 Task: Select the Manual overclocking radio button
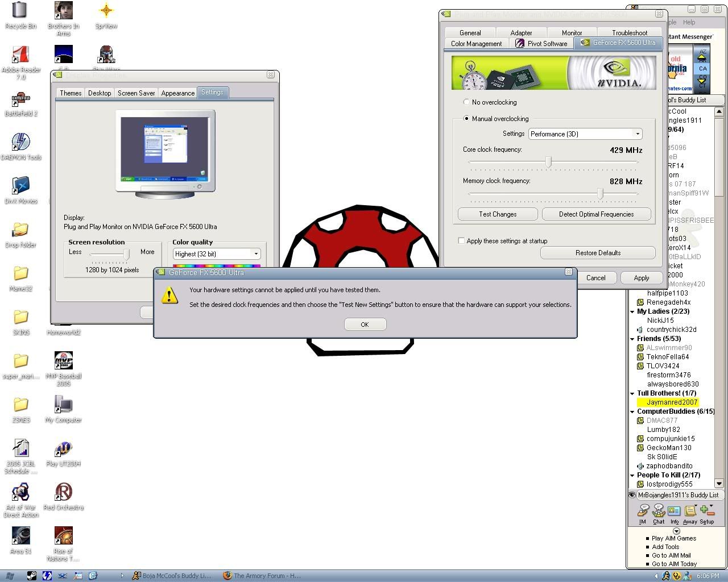[x=467, y=119]
